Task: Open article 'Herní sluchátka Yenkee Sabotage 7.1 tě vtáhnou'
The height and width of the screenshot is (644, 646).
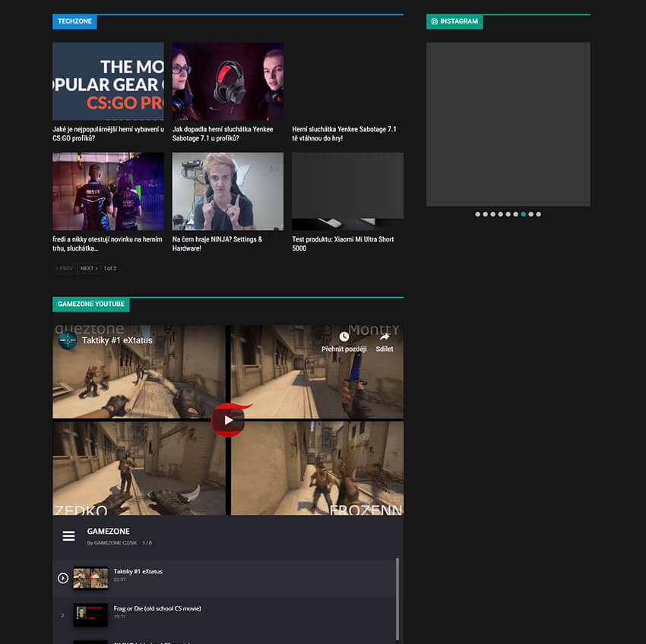Action: coord(344,134)
